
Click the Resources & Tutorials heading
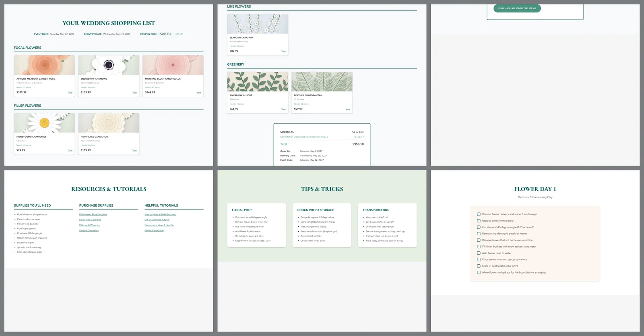[109, 189]
